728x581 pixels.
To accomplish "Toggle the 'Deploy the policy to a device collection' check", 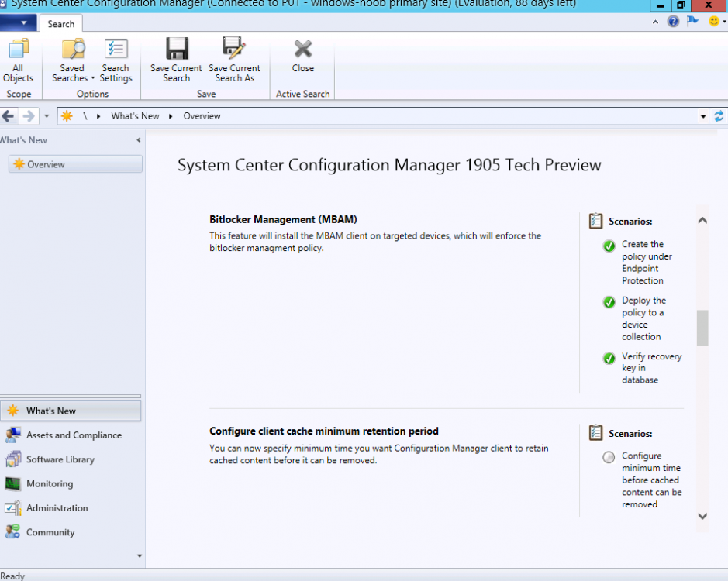I will [609, 302].
